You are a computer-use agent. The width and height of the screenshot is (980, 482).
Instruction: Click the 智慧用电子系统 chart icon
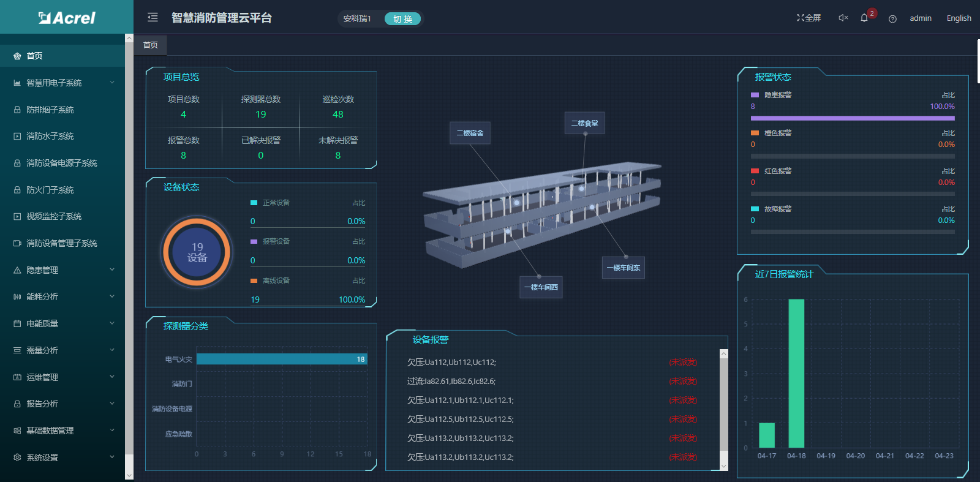click(x=17, y=83)
